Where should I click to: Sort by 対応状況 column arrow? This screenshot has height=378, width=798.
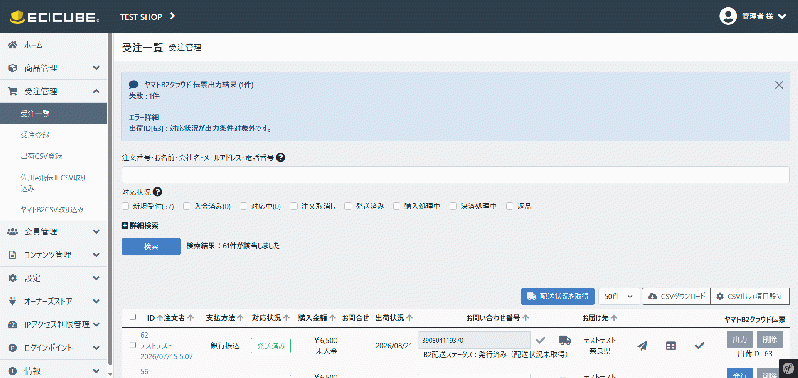tap(286, 318)
